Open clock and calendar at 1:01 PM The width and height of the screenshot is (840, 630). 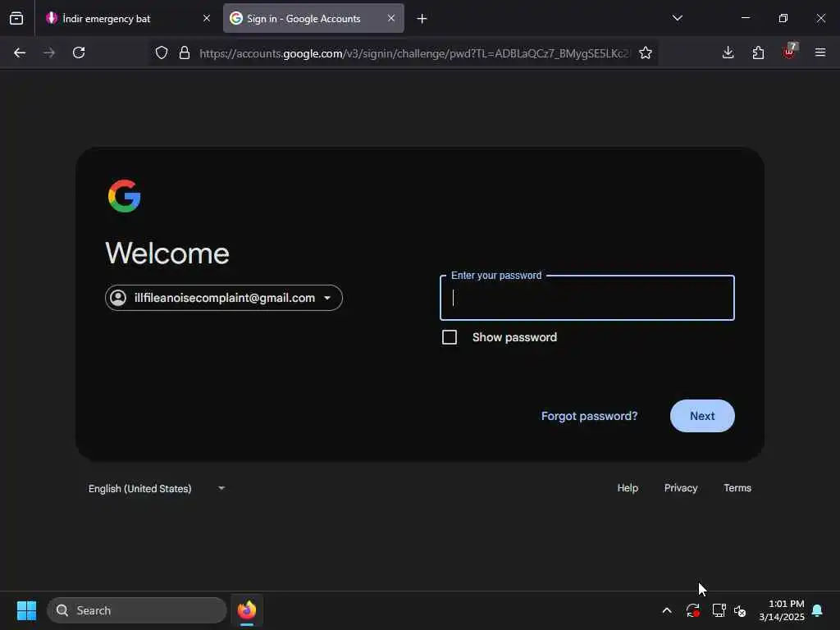tap(782, 610)
